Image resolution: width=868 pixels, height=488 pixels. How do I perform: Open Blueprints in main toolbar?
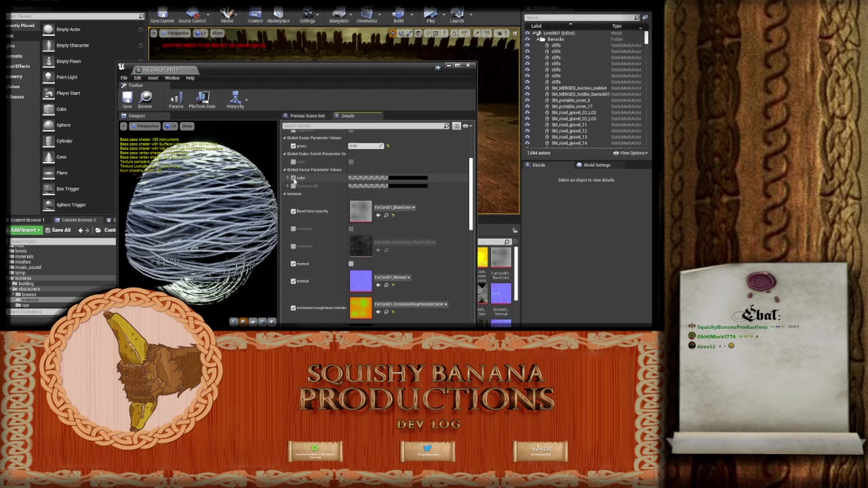tap(338, 15)
